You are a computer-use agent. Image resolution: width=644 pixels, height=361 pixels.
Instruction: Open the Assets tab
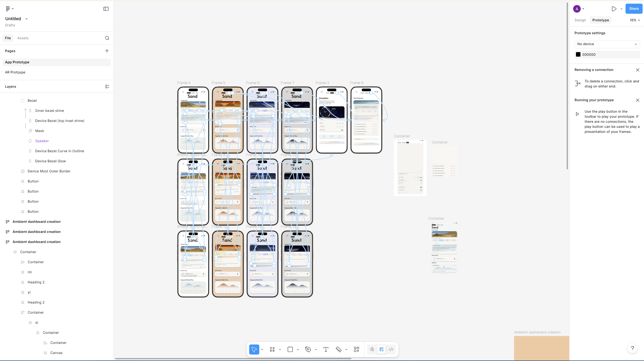[23, 38]
